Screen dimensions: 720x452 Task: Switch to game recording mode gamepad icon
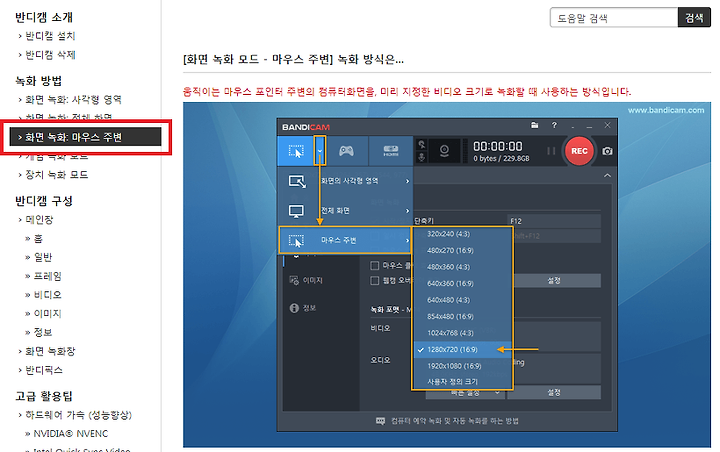tap(346, 151)
